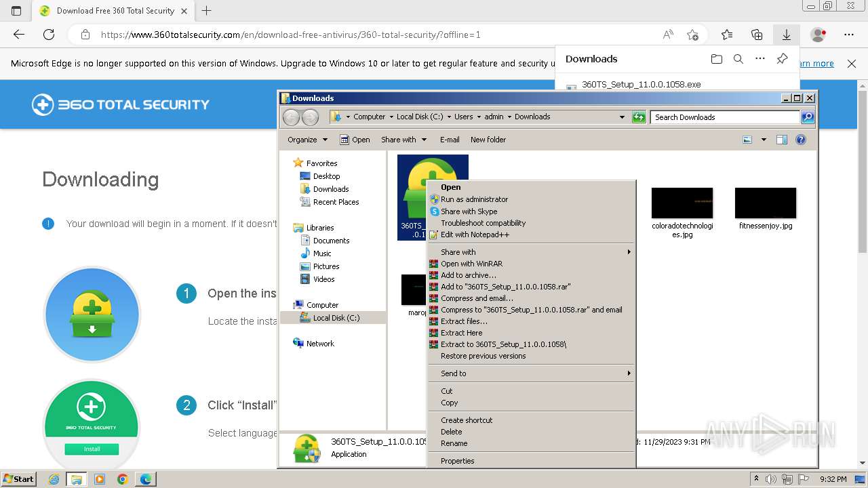Viewport: 868px width, 488px height.
Task: Open more options in Downloads panel
Action: pyautogui.click(x=760, y=59)
